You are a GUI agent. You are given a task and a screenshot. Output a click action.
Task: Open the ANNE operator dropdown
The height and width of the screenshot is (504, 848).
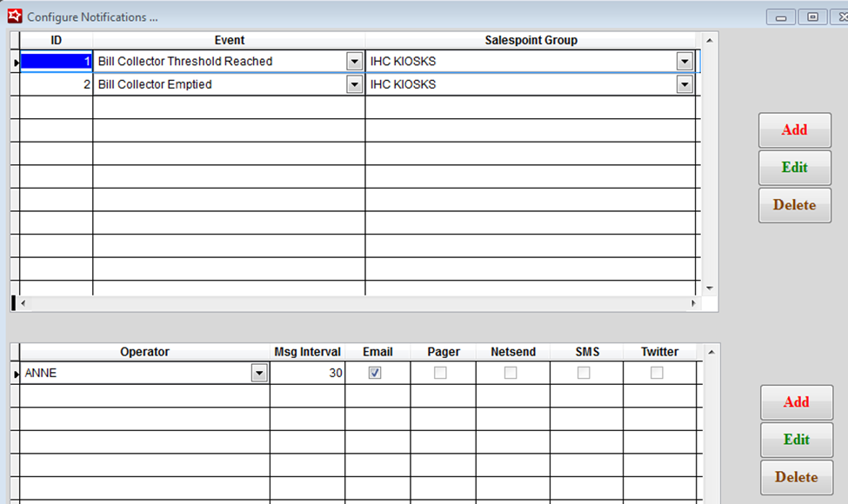coord(258,374)
